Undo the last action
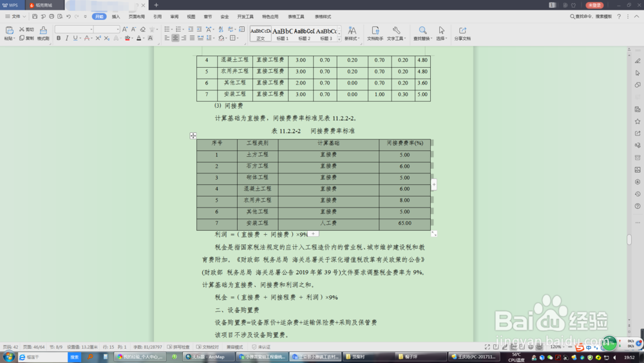 point(69,17)
